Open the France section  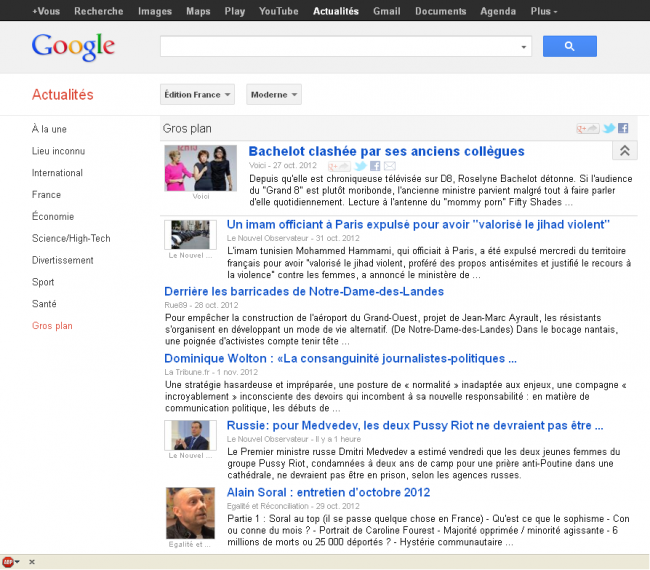tap(46, 195)
